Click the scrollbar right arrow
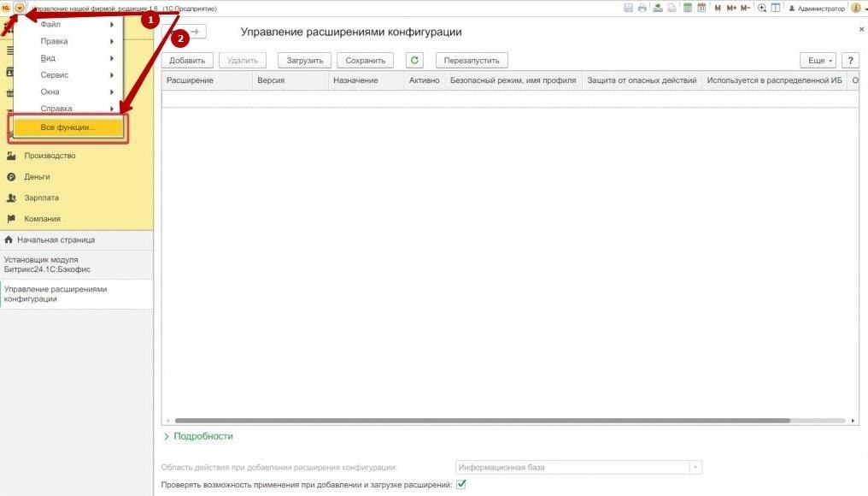 [x=853, y=421]
